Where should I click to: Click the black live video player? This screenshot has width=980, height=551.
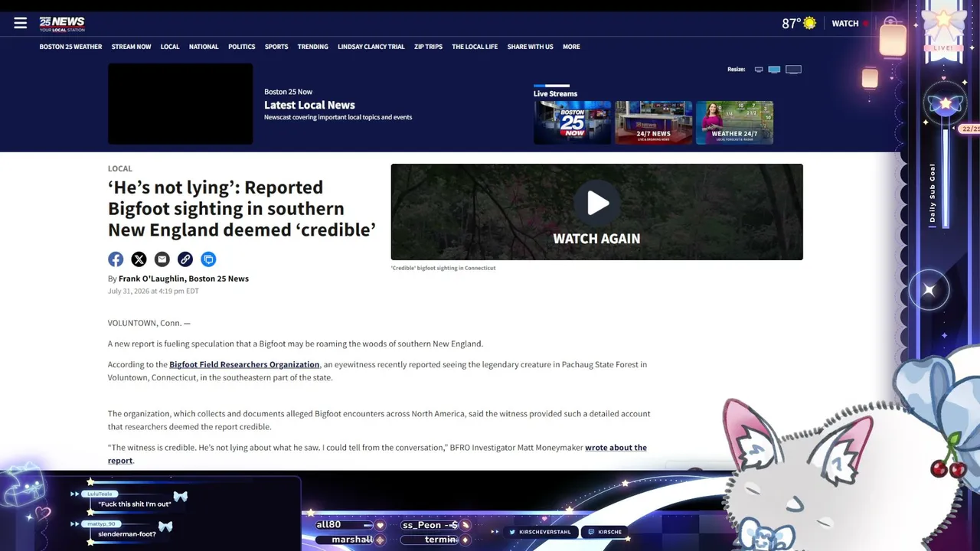coord(180,103)
